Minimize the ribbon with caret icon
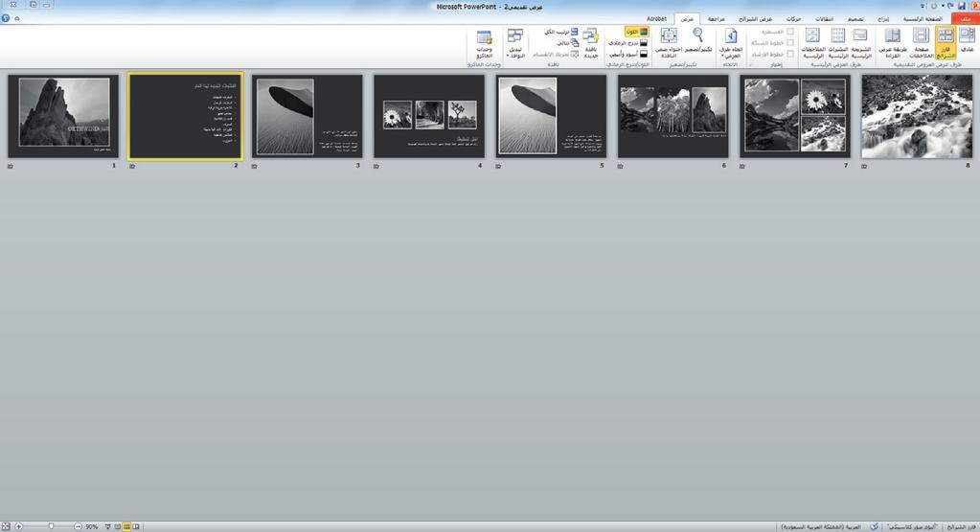The width and height of the screenshot is (980, 532). point(17,19)
